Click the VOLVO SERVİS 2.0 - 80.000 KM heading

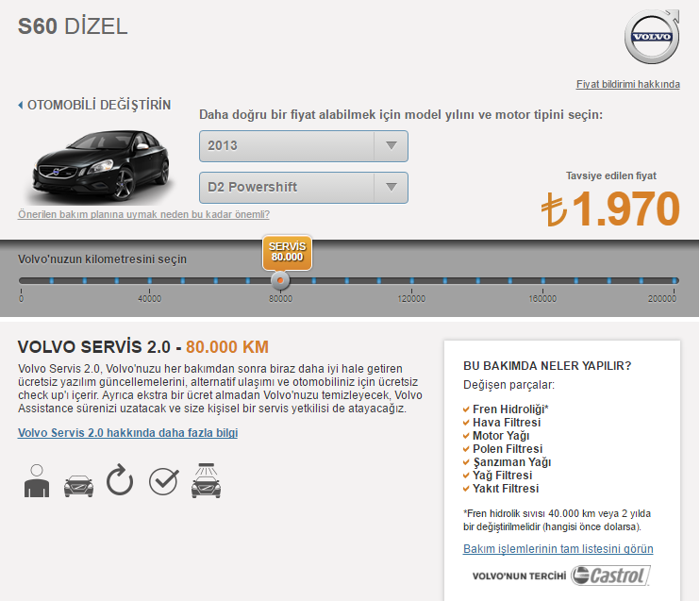tap(143, 347)
